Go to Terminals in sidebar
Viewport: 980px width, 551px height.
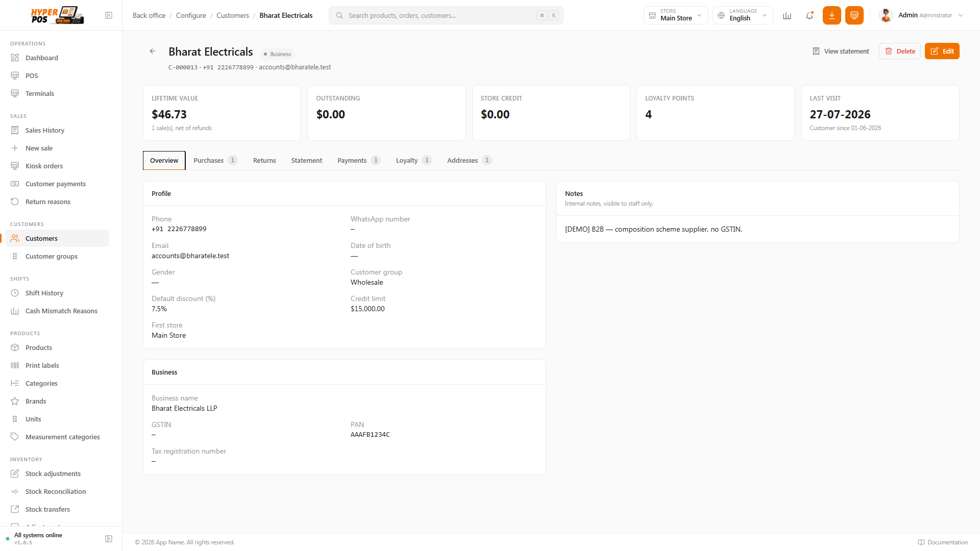[57, 93]
